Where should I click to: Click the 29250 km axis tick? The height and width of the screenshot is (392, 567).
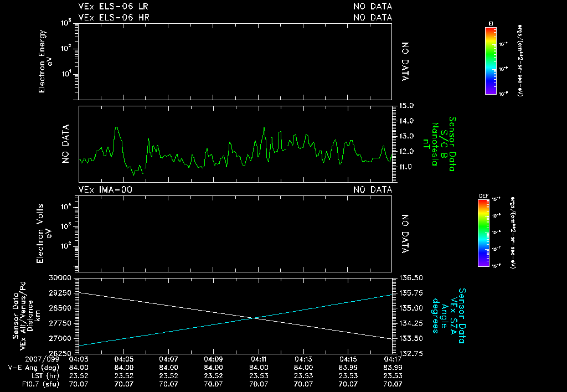point(60,293)
